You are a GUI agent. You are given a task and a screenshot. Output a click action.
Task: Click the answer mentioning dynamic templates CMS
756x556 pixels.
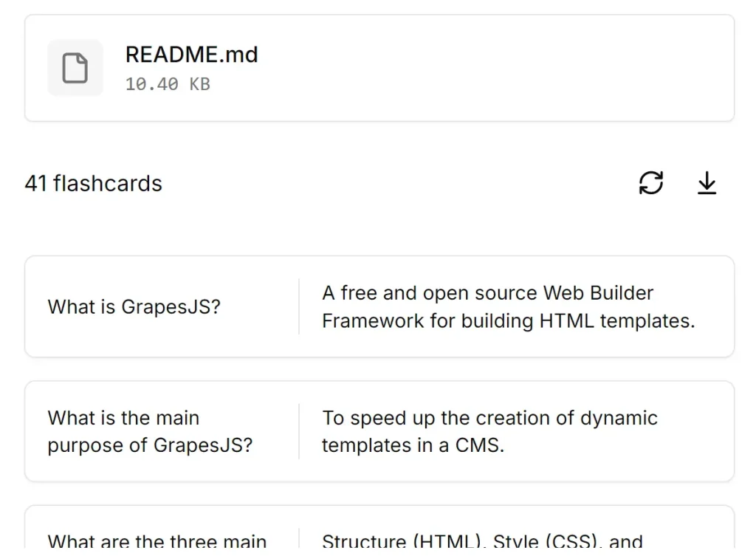(x=489, y=431)
